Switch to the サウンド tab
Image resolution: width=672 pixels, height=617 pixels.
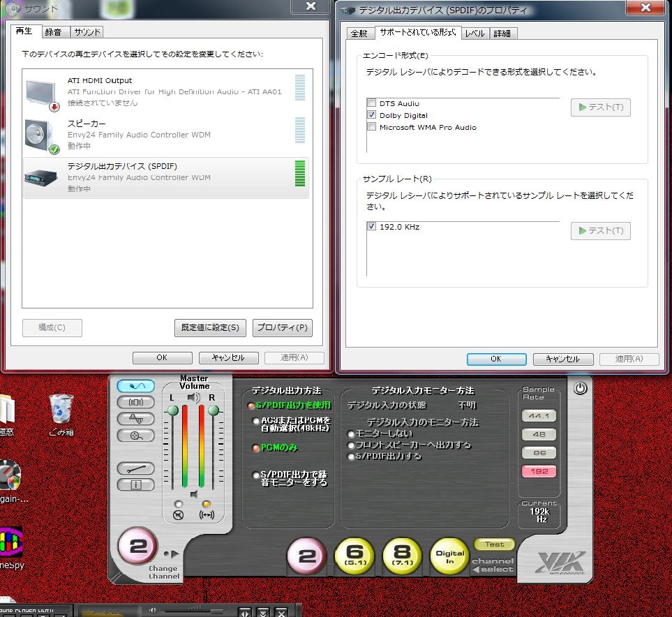[87, 32]
